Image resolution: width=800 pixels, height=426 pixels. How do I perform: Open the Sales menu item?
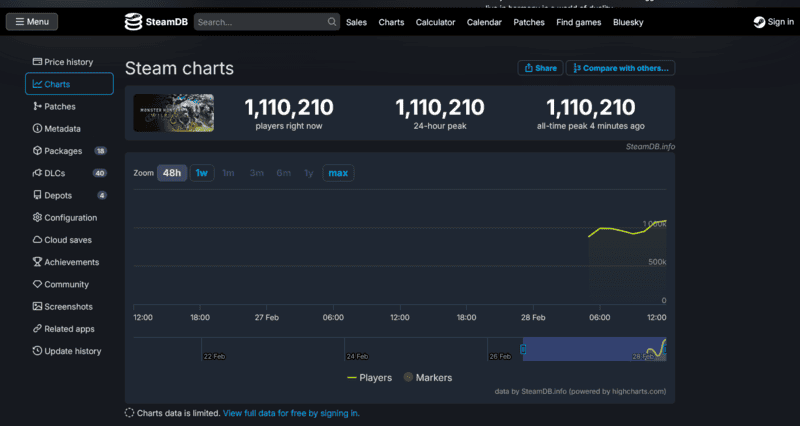coord(356,22)
